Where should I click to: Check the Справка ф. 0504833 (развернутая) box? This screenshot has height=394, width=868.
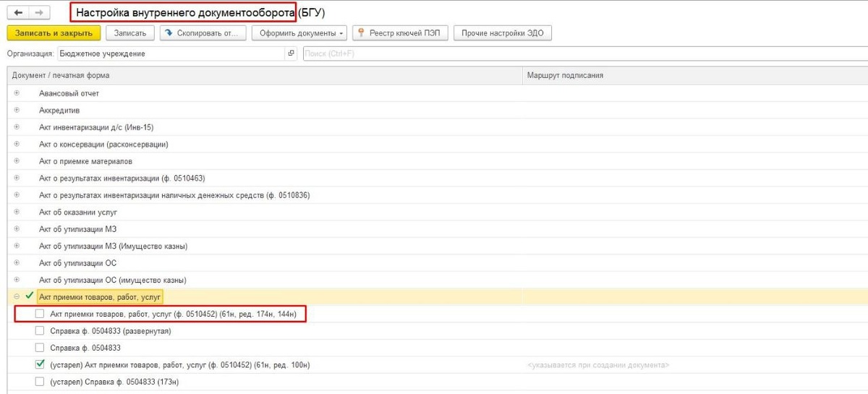click(40, 330)
